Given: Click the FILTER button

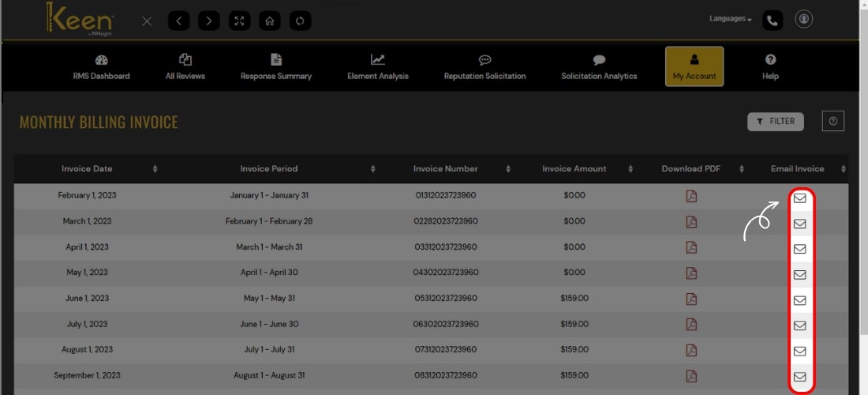Looking at the screenshot, I should pos(775,121).
